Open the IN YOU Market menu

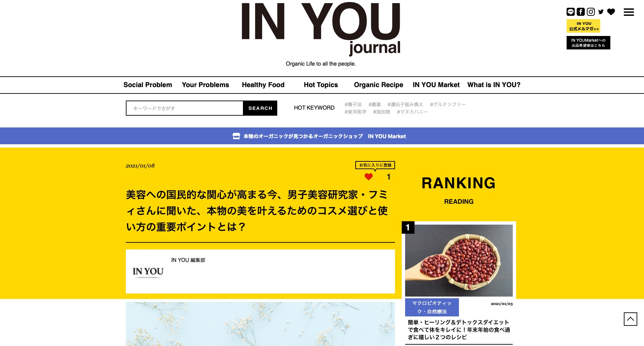coord(436,85)
